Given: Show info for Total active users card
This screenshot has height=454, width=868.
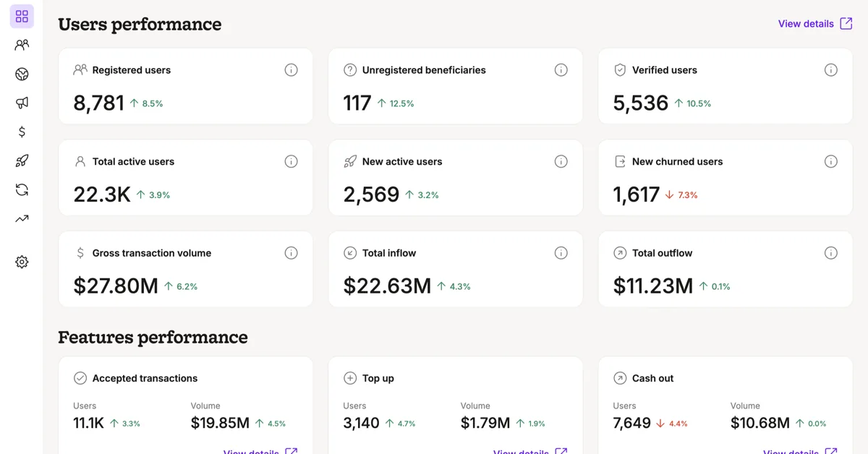Looking at the screenshot, I should click(291, 161).
